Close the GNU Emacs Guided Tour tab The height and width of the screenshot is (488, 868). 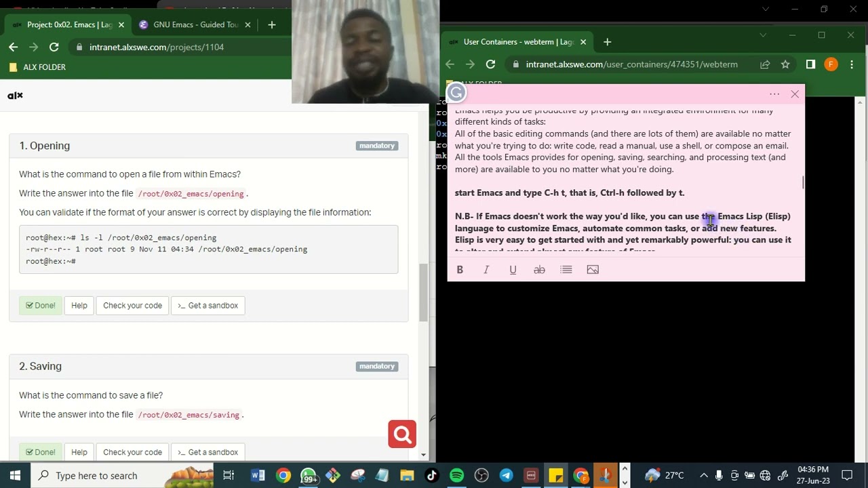[x=248, y=24]
